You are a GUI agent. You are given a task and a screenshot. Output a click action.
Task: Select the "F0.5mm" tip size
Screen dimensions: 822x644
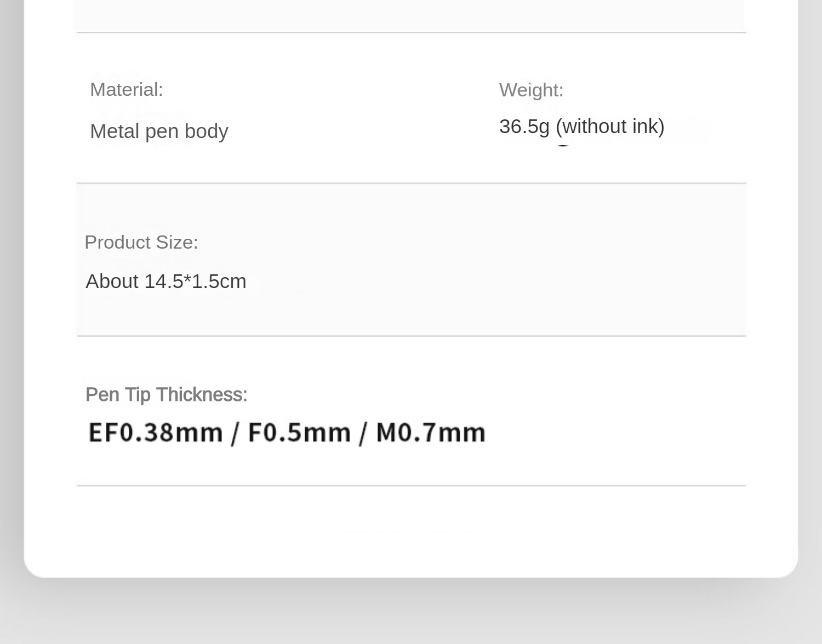coord(299,433)
